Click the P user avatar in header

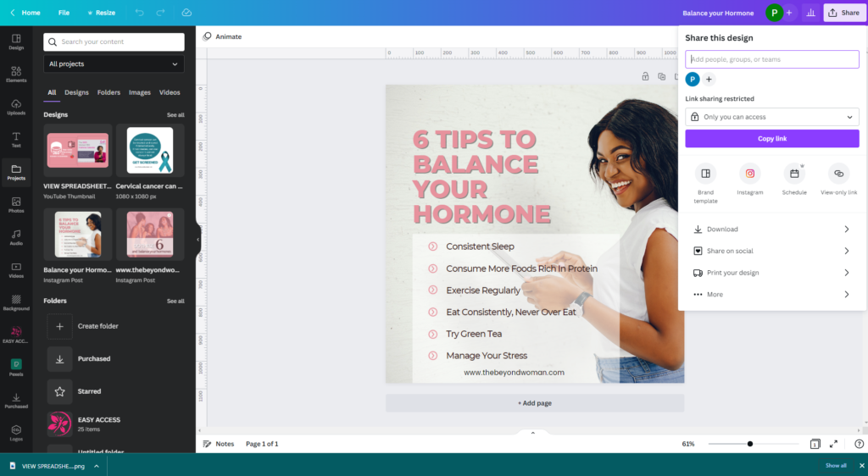(774, 13)
